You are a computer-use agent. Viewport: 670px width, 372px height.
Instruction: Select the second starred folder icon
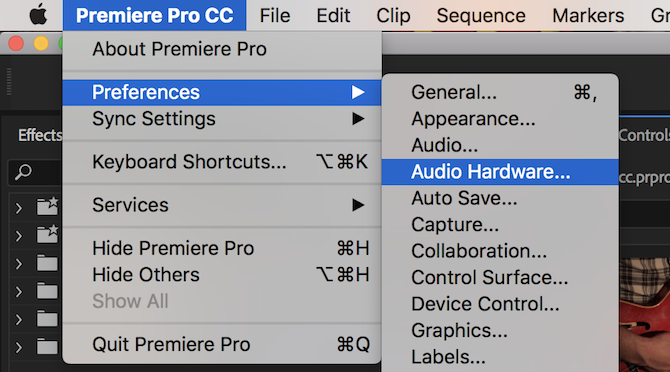pos(47,234)
